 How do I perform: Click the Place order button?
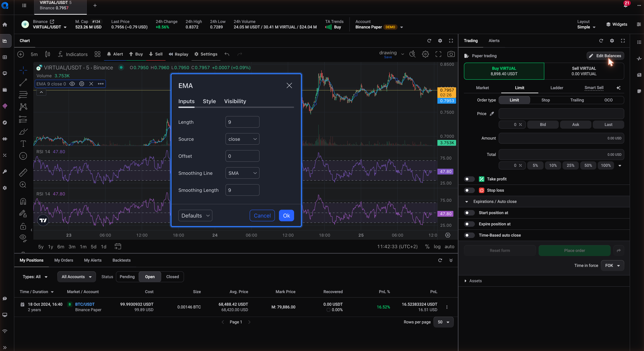(x=575, y=251)
